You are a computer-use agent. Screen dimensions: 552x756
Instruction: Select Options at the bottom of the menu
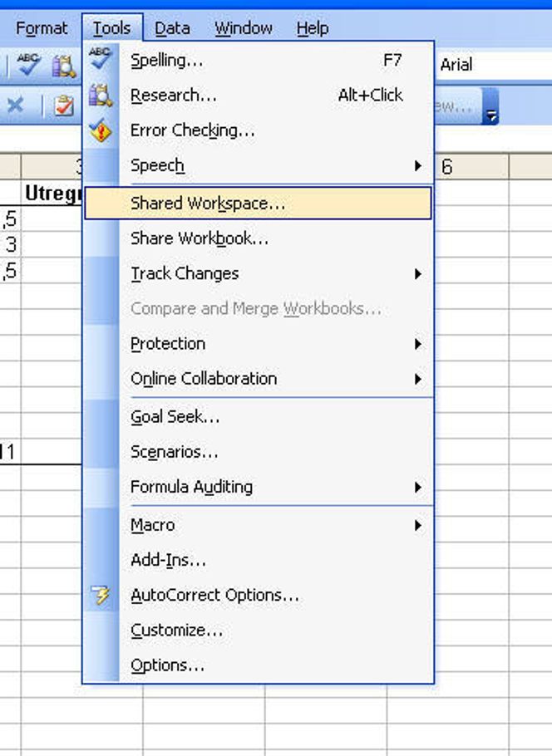point(167,665)
